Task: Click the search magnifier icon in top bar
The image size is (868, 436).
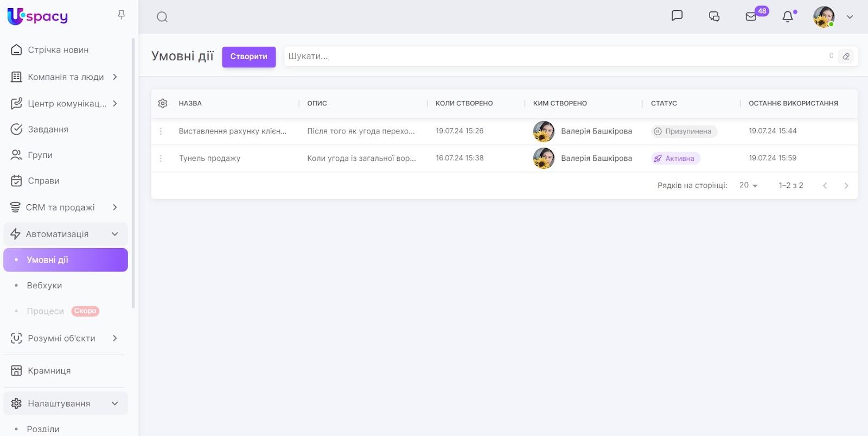Action: click(162, 17)
